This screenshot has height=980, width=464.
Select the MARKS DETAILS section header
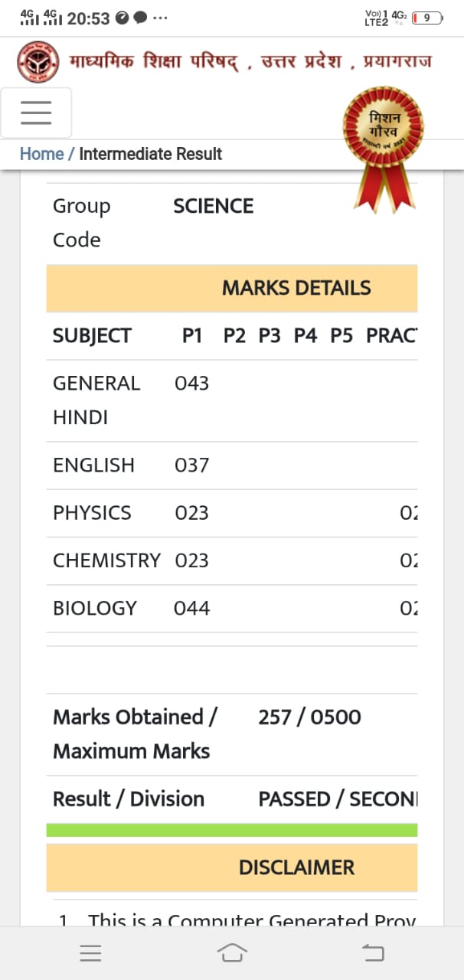[x=296, y=289]
